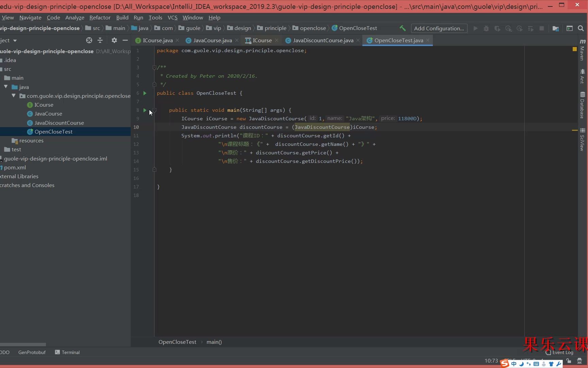Collapse the java source folder
Screen dimensions: 588x368
6,87
